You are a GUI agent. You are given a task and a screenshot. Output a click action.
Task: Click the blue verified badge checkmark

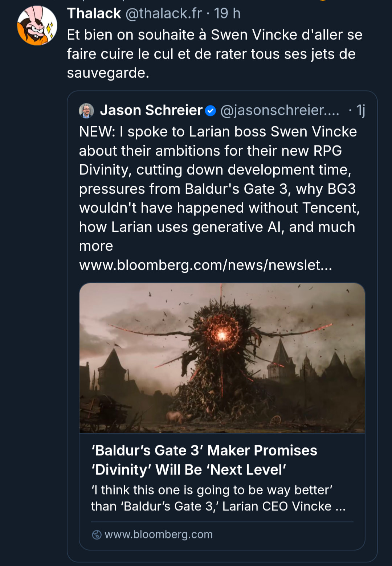(x=211, y=111)
